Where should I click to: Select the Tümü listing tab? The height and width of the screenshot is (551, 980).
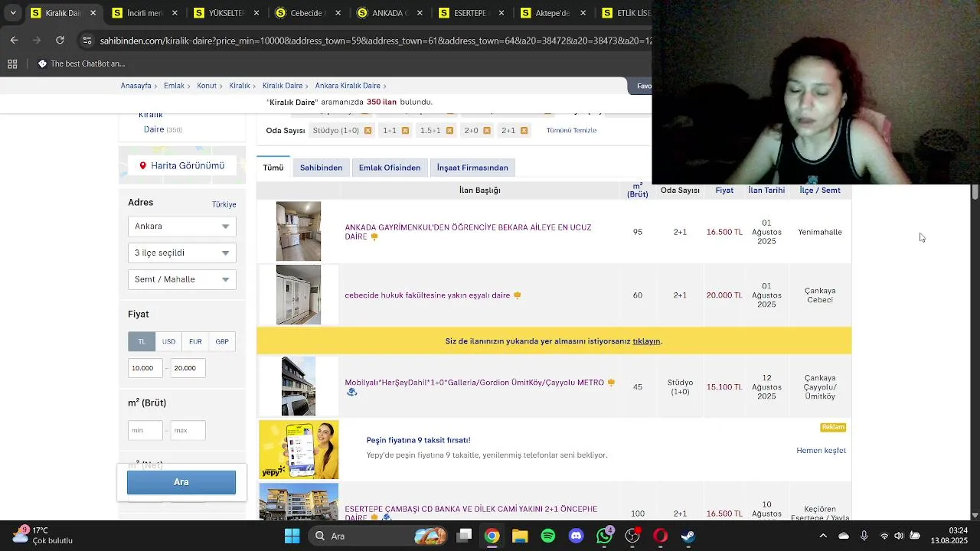[x=273, y=168]
